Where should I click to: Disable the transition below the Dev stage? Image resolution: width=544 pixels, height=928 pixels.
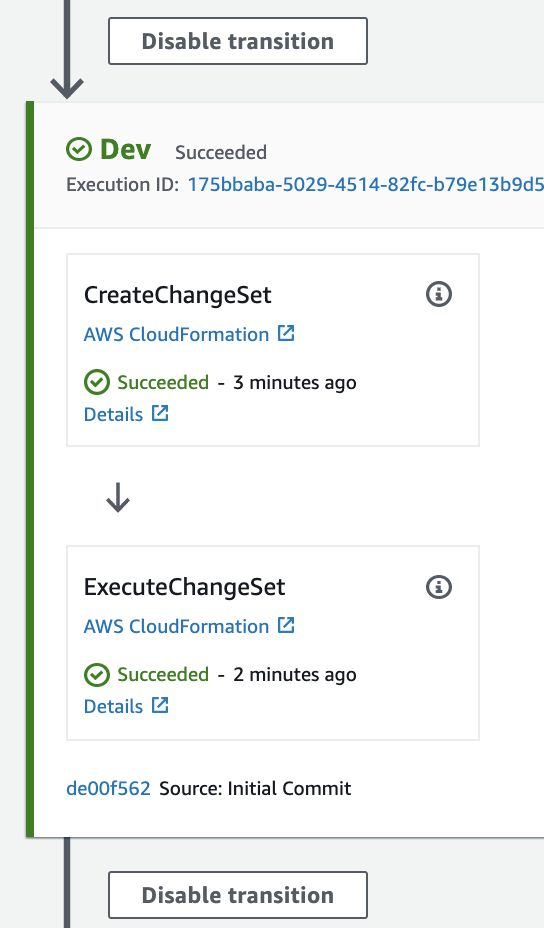coord(238,895)
